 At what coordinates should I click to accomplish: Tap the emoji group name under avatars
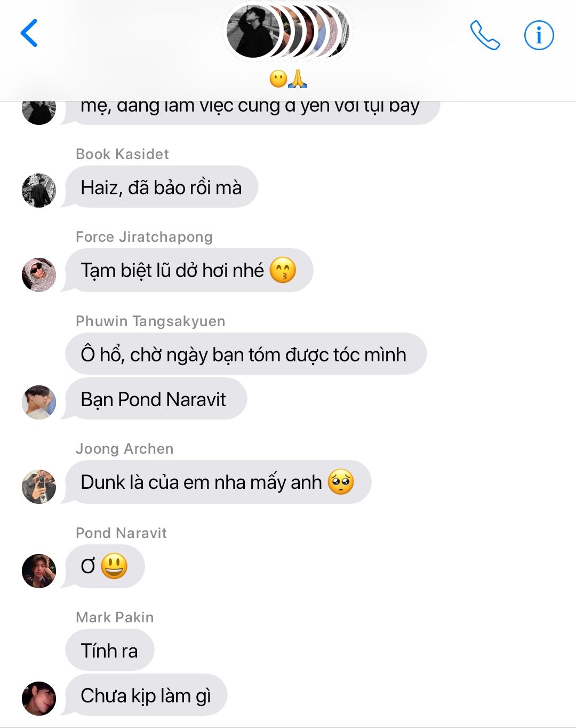[x=288, y=80]
